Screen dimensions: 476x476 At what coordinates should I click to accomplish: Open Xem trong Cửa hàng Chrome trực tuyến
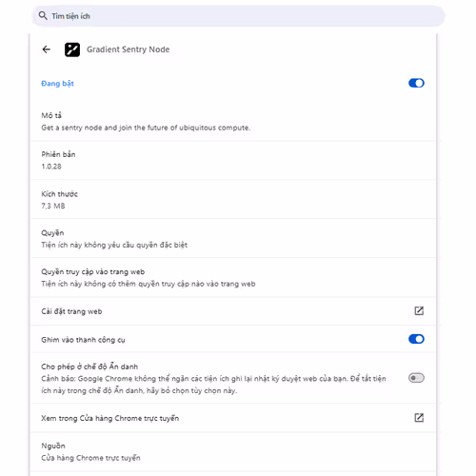coord(233,418)
